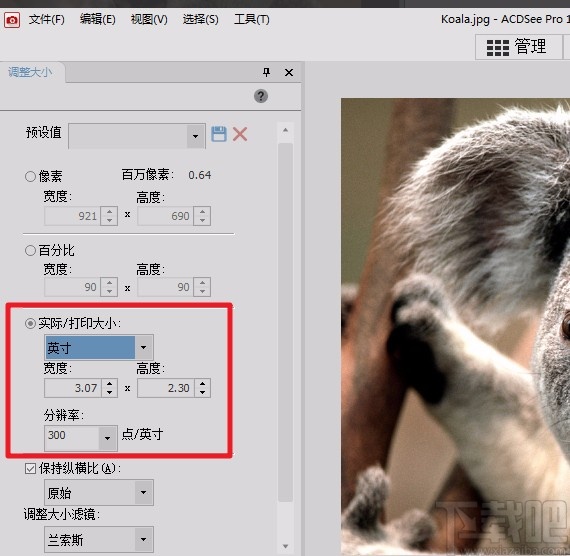Open the 工具(T) menu
Viewport: 570px width, 556px height.
[x=252, y=19]
